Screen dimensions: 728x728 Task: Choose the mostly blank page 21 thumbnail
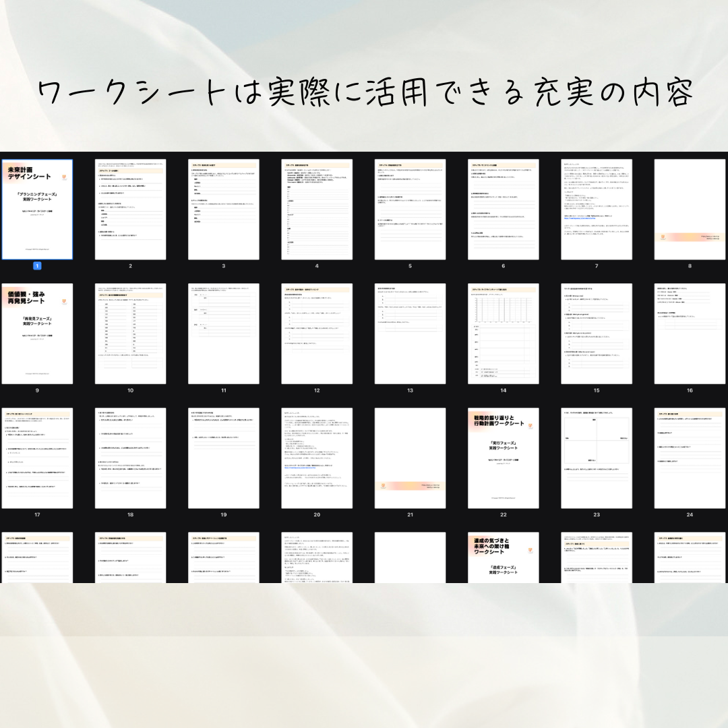click(410, 458)
